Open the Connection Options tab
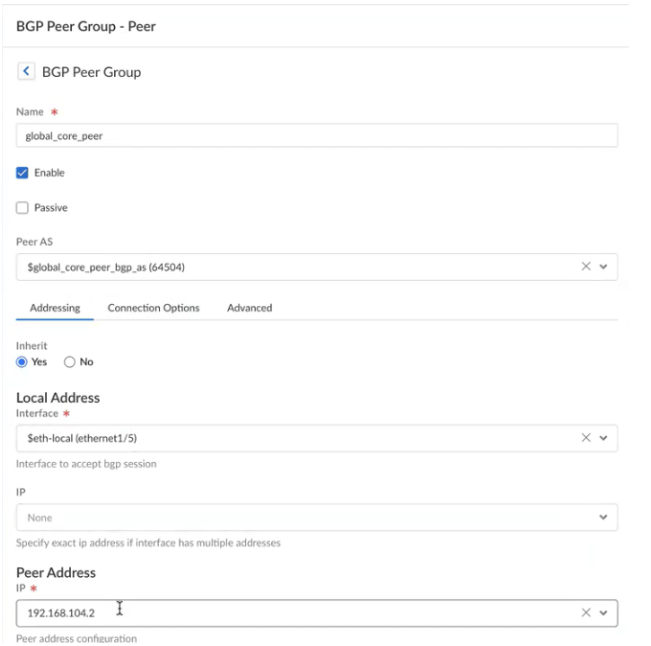Screen dimensions: 651x646 click(x=153, y=308)
